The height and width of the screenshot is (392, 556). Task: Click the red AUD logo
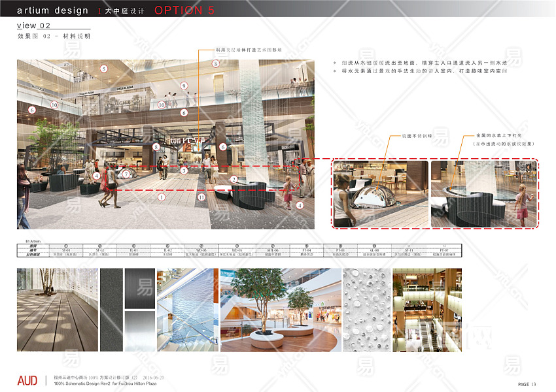coord(27,381)
